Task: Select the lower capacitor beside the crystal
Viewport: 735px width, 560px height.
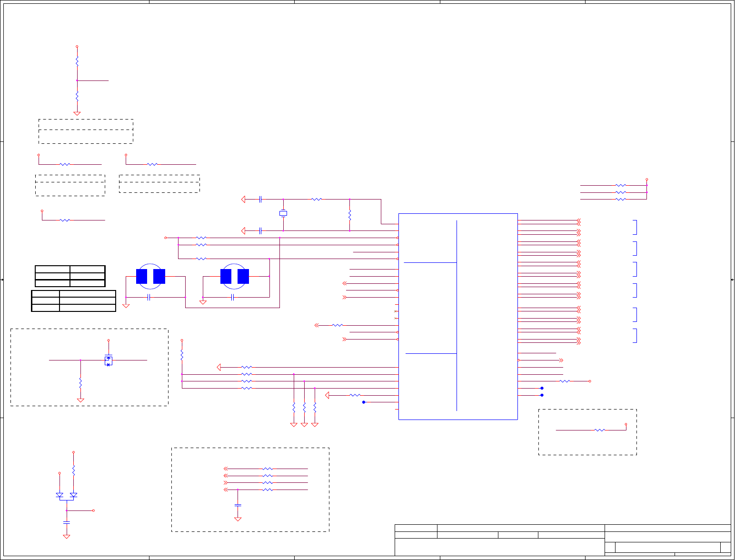Action: tap(260, 231)
